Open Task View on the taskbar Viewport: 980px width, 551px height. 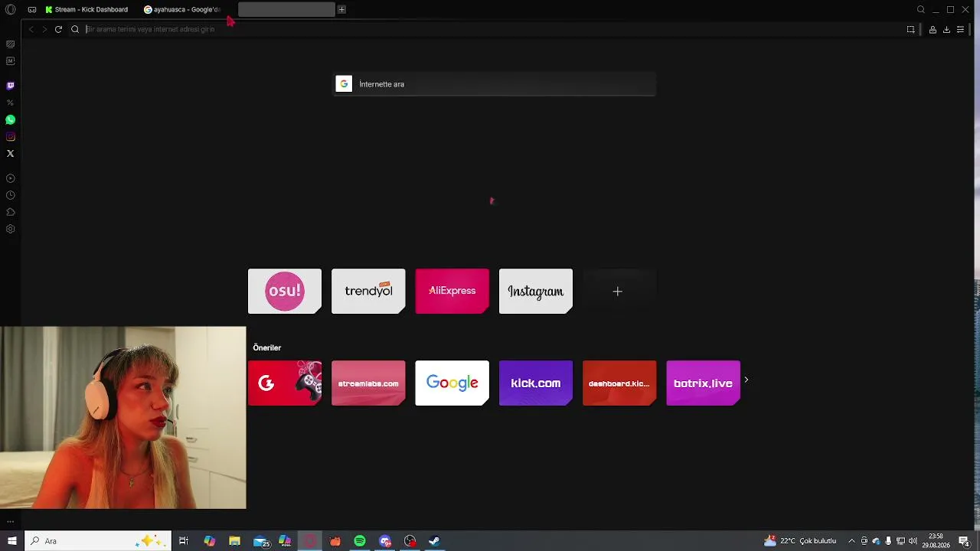tap(184, 541)
